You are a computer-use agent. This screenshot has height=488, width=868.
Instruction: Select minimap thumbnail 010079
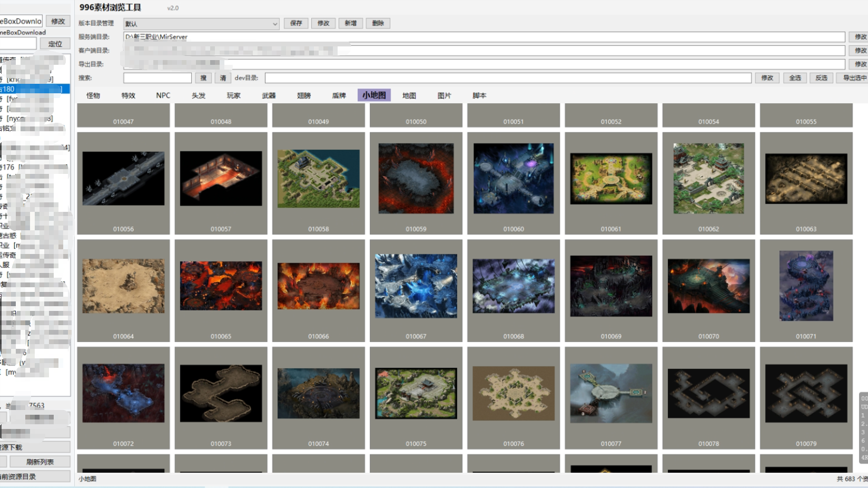pyautogui.click(x=806, y=398)
